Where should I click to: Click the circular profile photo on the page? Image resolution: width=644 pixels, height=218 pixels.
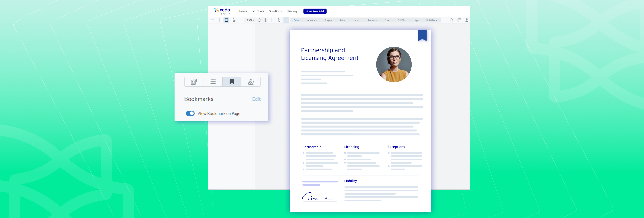[394, 64]
